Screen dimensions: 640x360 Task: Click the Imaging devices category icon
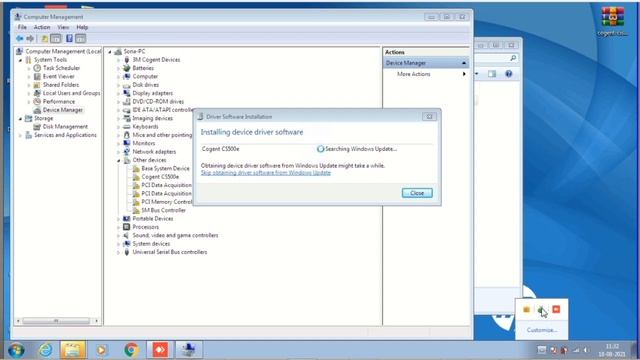point(127,118)
